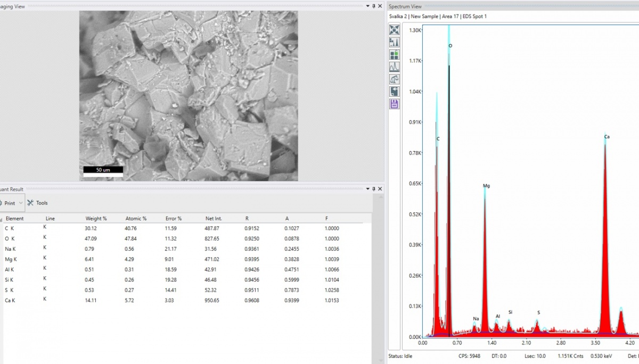The image size is (639, 364).
Task: Toggle the unlocked grid layout icon
Action: [395, 55]
